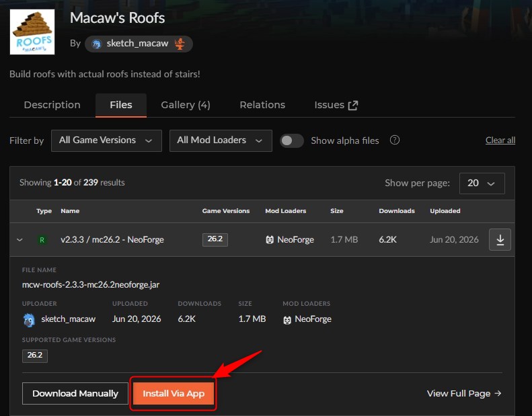Screen dimensions: 532x416
Task: Open sketch_macaw author profile chip
Action: tap(139, 44)
